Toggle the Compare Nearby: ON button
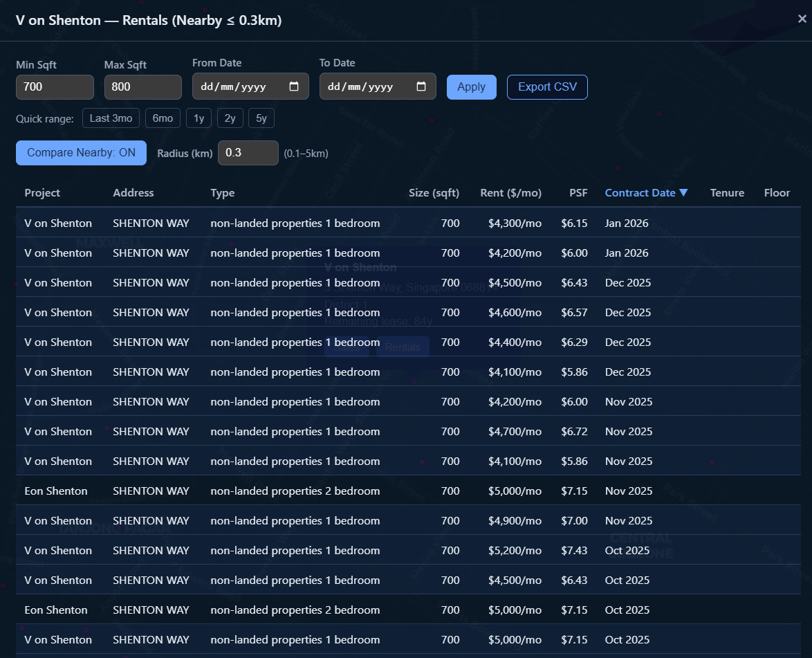The image size is (812, 658). coord(82,153)
